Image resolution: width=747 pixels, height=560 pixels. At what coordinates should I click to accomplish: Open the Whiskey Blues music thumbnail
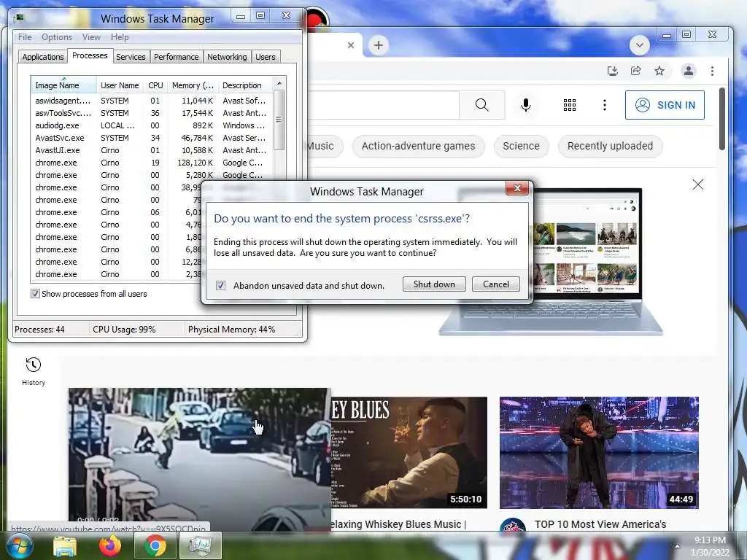pyautogui.click(x=409, y=452)
